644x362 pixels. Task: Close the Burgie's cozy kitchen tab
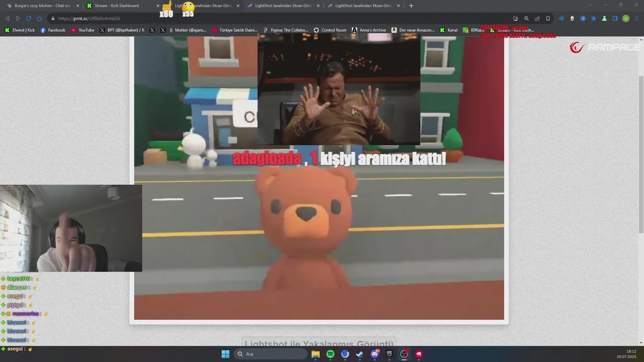coord(77,6)
